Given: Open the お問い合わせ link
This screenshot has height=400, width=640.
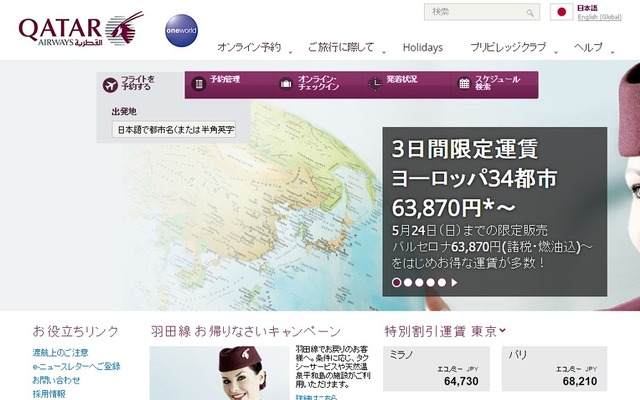Looking at the screenshot, I should click(x=56, y=380).
